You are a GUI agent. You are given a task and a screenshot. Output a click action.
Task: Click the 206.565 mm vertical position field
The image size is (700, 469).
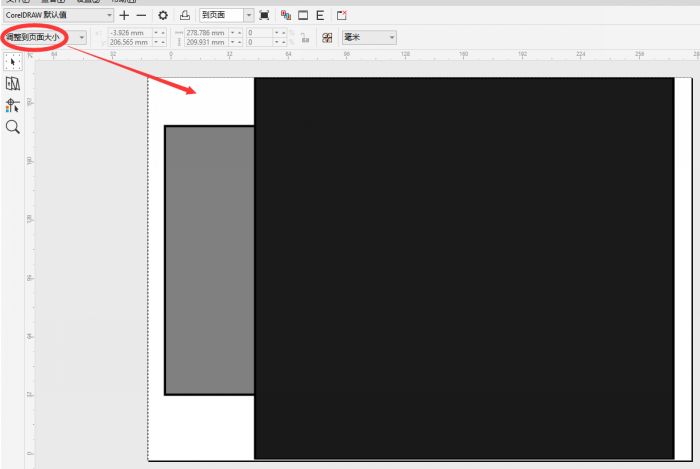pyautogui.click(x=130, y=42)
